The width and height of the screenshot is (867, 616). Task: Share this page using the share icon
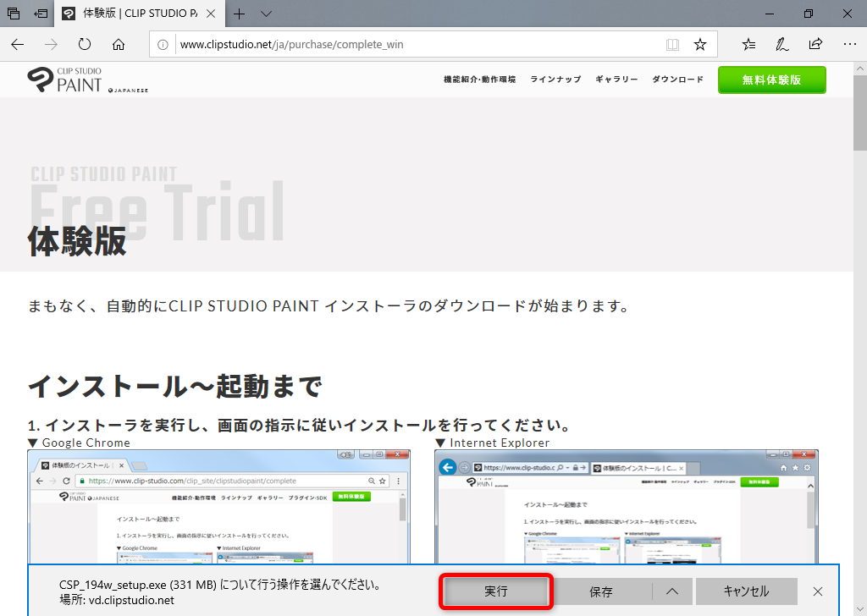coord(815,44)
